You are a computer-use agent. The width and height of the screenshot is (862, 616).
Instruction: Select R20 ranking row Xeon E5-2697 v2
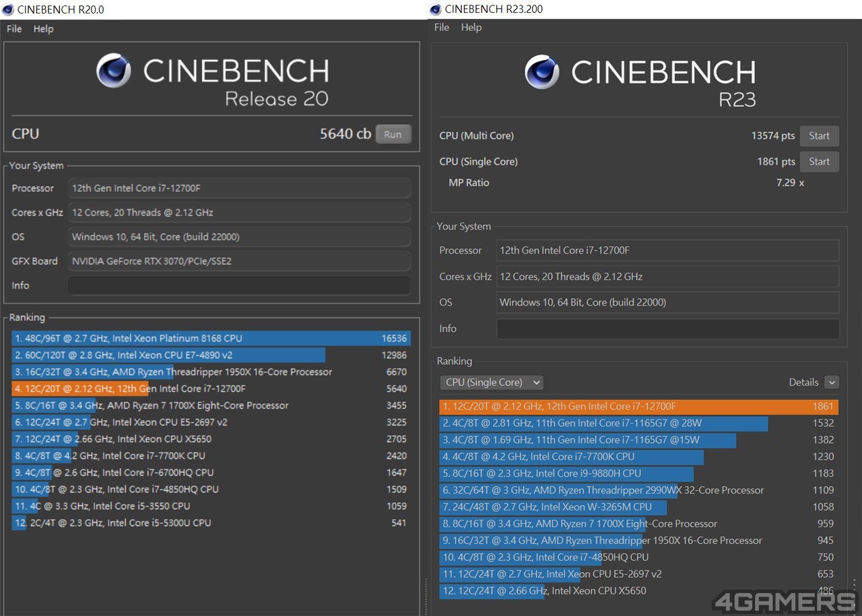[x=211, y=423]
